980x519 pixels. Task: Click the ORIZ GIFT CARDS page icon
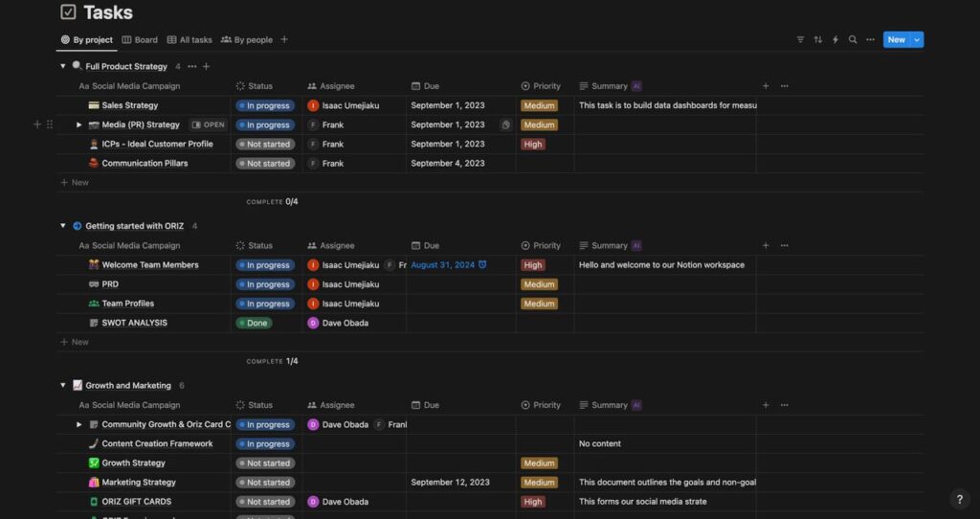(x=94, y=502)
